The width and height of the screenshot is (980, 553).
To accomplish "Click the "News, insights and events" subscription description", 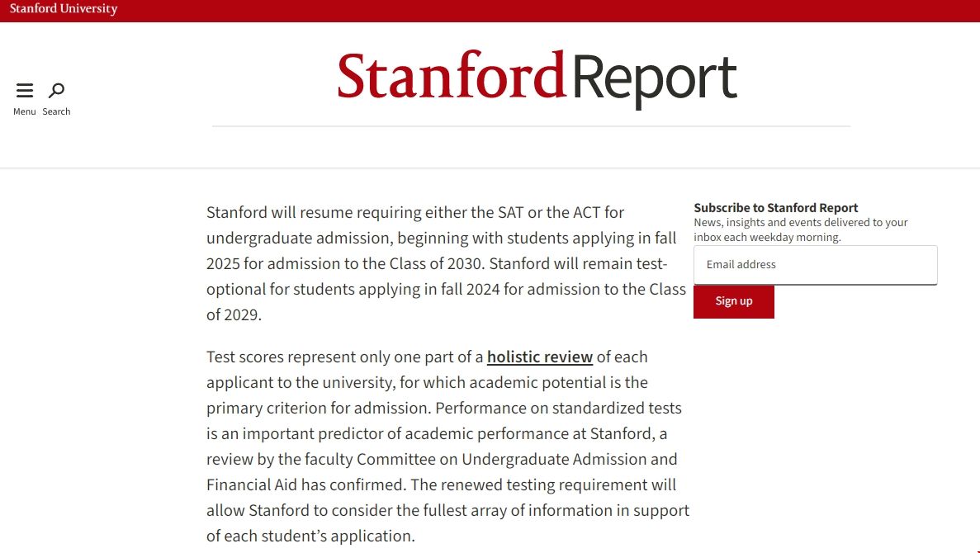I will click(x=800, y=229).
